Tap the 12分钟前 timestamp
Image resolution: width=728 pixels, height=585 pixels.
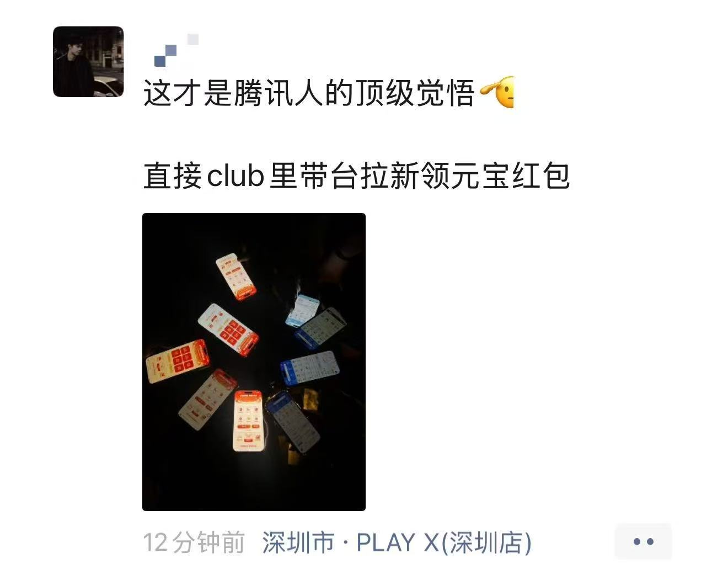coord(194,543)
